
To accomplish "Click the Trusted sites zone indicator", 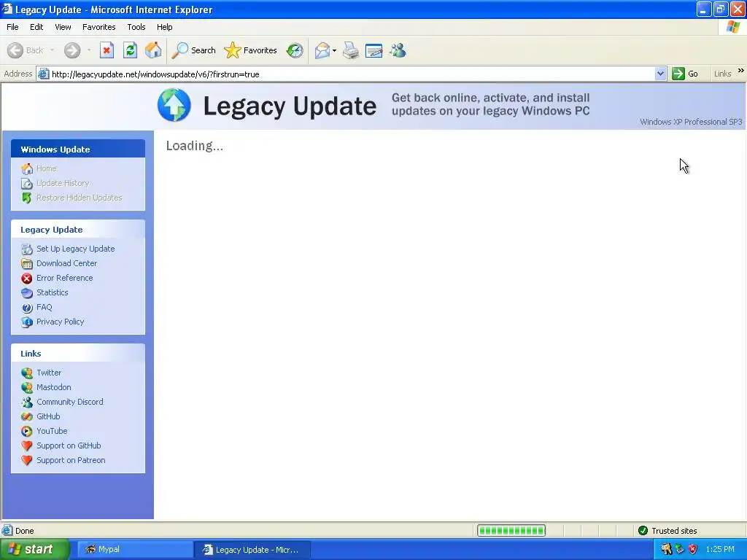I will [668, 531].
